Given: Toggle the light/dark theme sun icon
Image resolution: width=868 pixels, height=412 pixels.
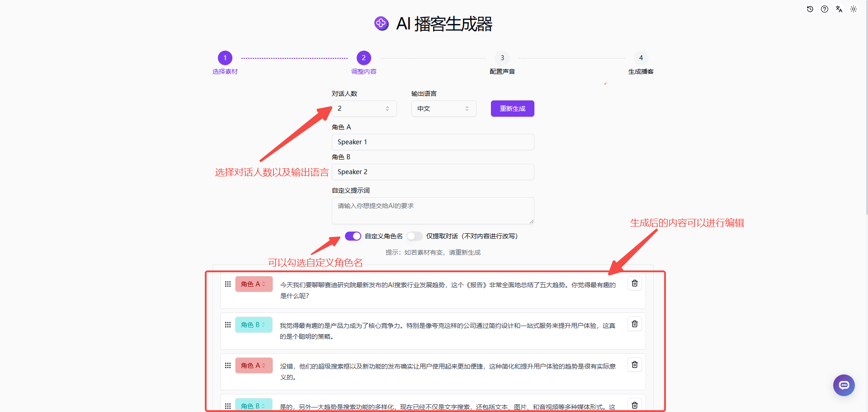Looking at the screenshot, I should click(x=854, y=9).
